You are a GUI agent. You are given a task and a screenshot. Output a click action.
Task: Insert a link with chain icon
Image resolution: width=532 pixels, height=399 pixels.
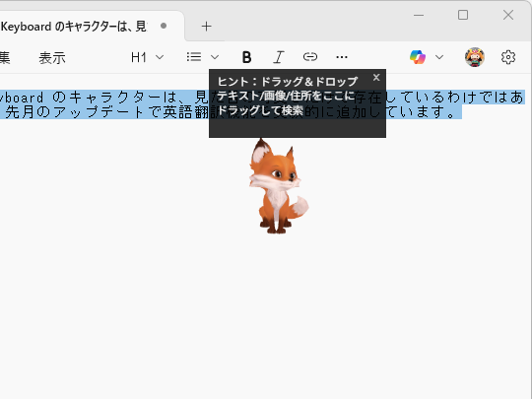[x=310, y=57]
